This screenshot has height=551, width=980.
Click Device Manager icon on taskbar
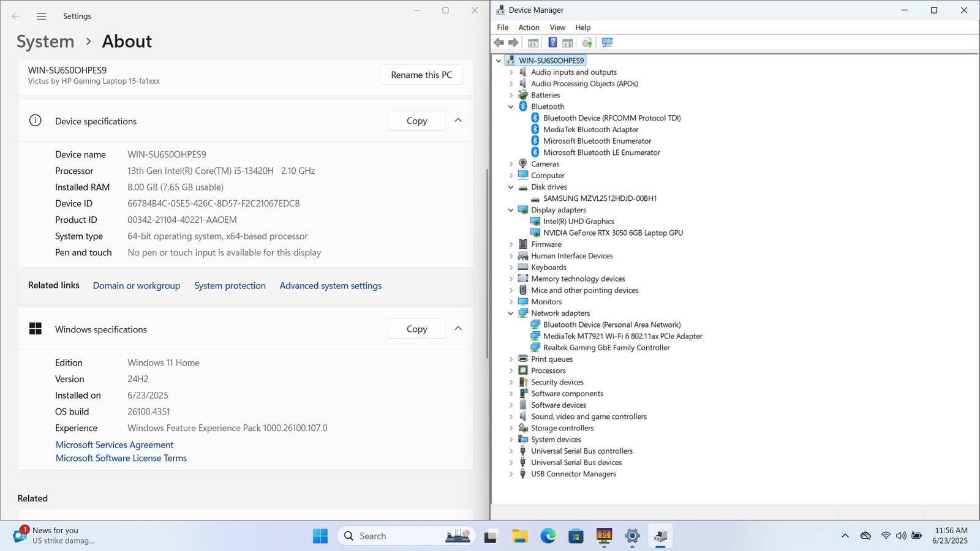point(660,536)
